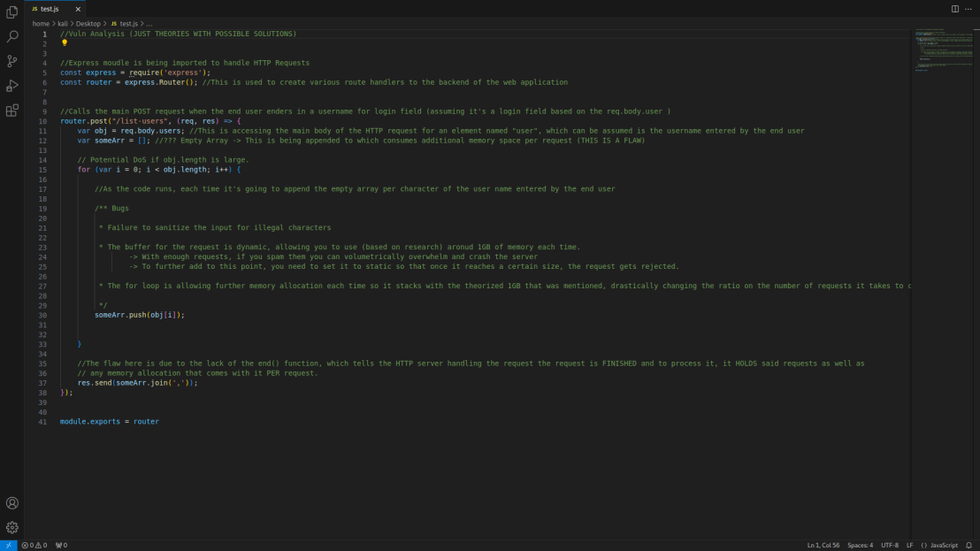Open notifications bell in status bar
This screenshot has height=551, width=980.
(969, 546)
